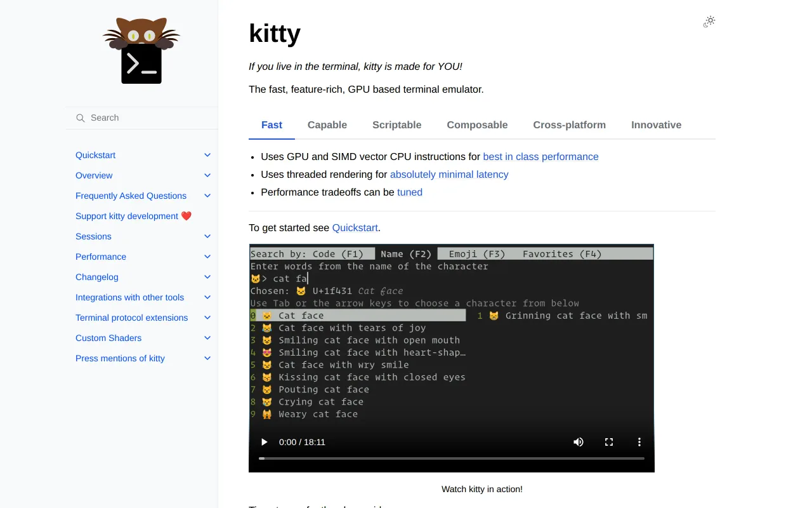Expand the Quickstart sidebar section

[207, 155]
